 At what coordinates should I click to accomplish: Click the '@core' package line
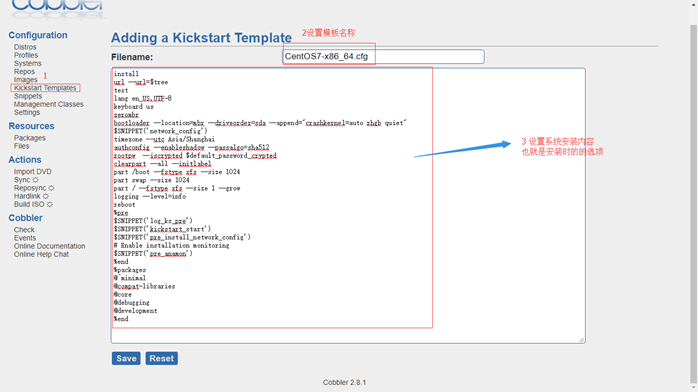point(122,295)
